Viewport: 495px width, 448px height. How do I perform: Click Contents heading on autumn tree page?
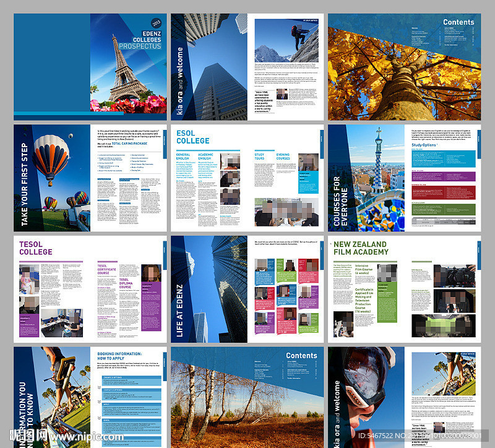tap(458, 22)
